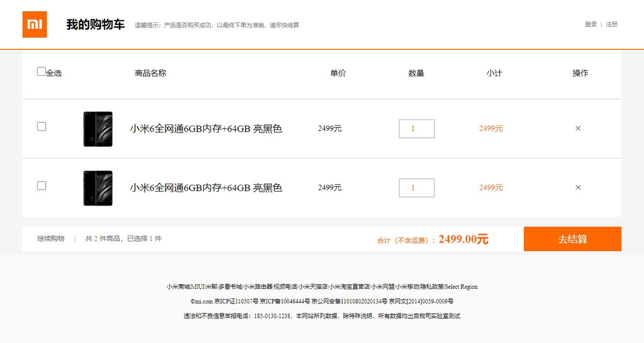Viewport: 644px width, 343px height.
Task: Click the 单价 column header
Action: pyautogui.click(x=338, y=73)
